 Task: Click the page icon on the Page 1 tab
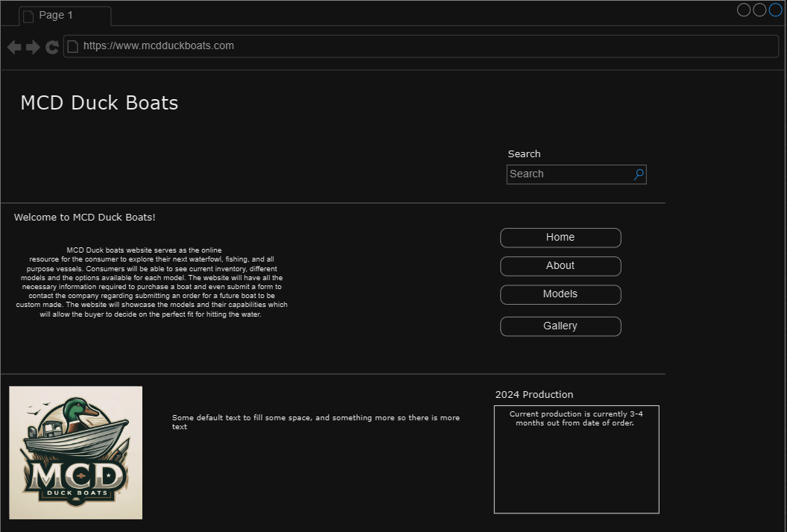[29, 15]
